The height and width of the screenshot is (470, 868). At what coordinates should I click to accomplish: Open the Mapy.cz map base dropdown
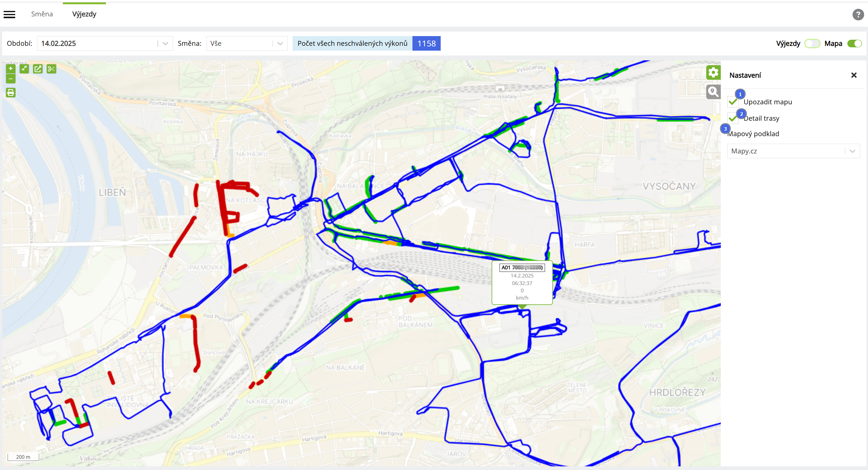coord(793,151)
